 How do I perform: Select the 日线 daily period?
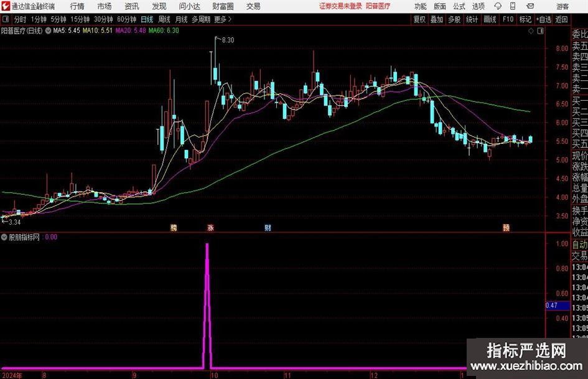(147, 19)
